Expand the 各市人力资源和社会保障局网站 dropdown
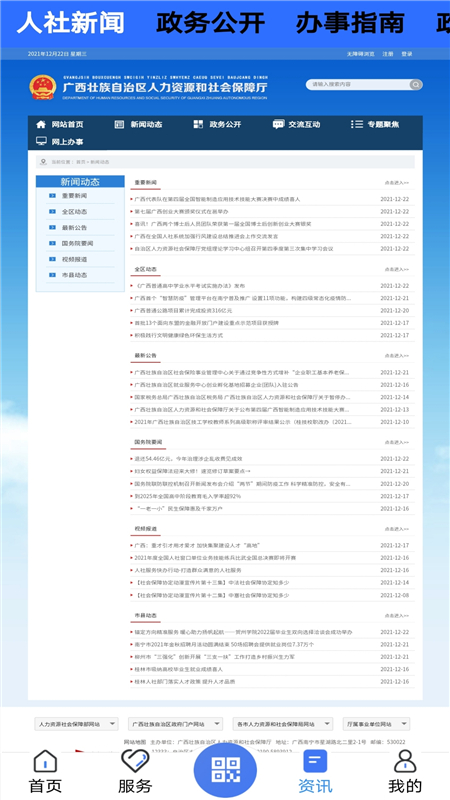This screenshot has height=800, width=450. tap(283, 723)
